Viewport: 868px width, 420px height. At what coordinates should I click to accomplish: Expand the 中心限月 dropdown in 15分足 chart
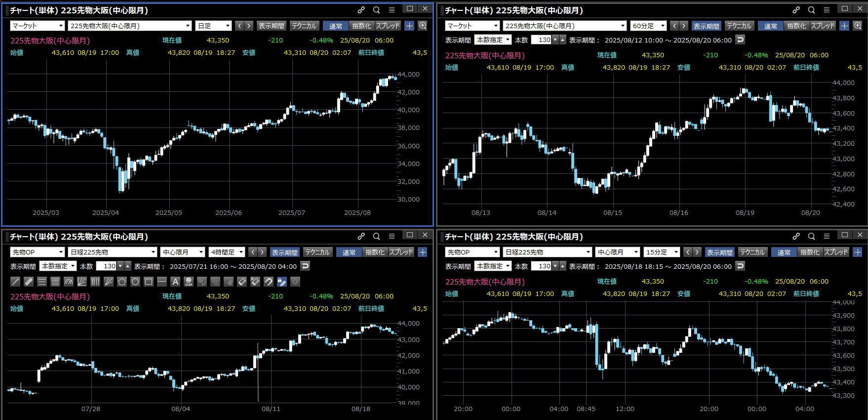(x=617, y=252)
